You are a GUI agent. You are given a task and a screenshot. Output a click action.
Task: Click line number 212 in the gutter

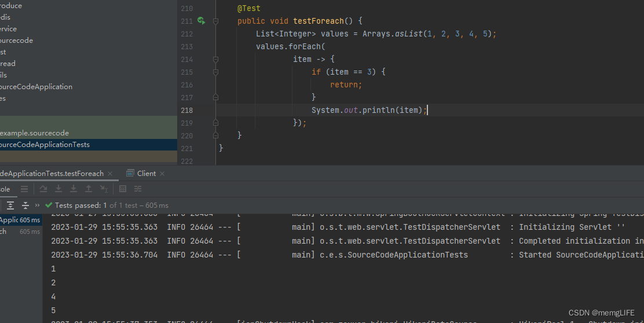tap(187, 34)
